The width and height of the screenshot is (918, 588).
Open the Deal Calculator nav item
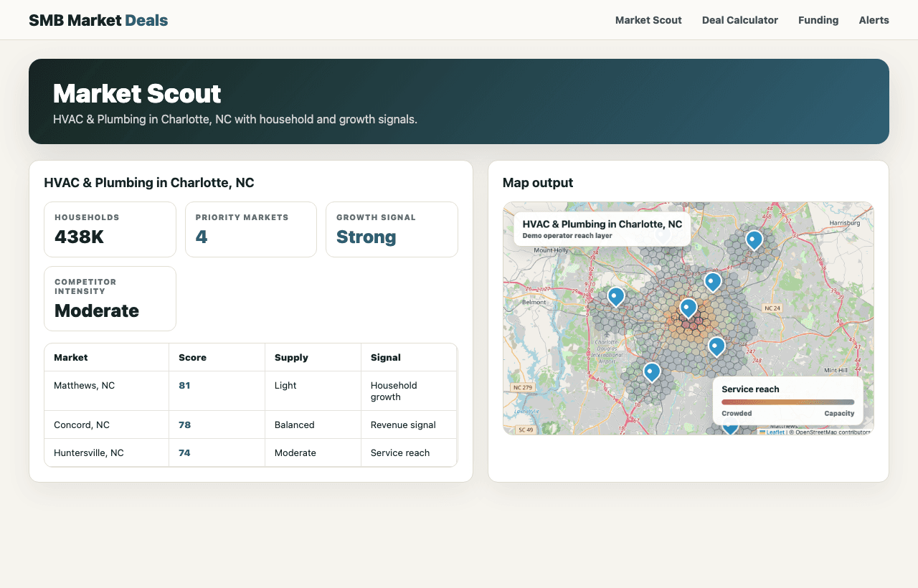click(x=740, y=20)
